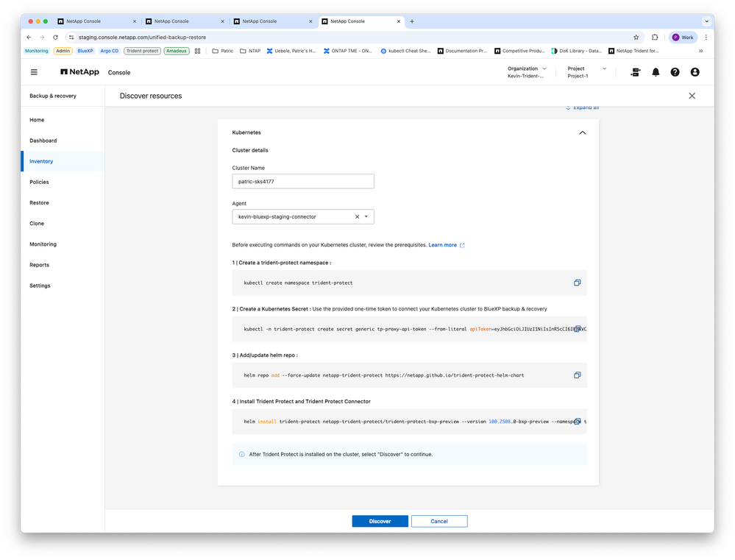
Task: Collapse the Kubernetes section
Action: [x=582, y=132]
